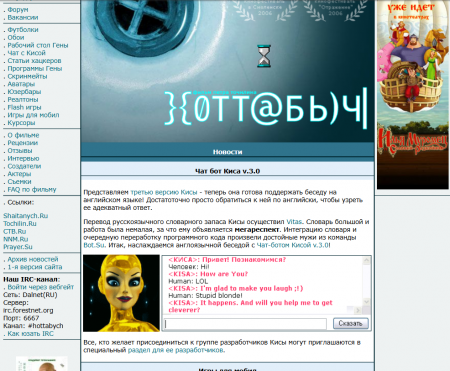Click the golden Kisa robot avatar image

pos(121,293)
